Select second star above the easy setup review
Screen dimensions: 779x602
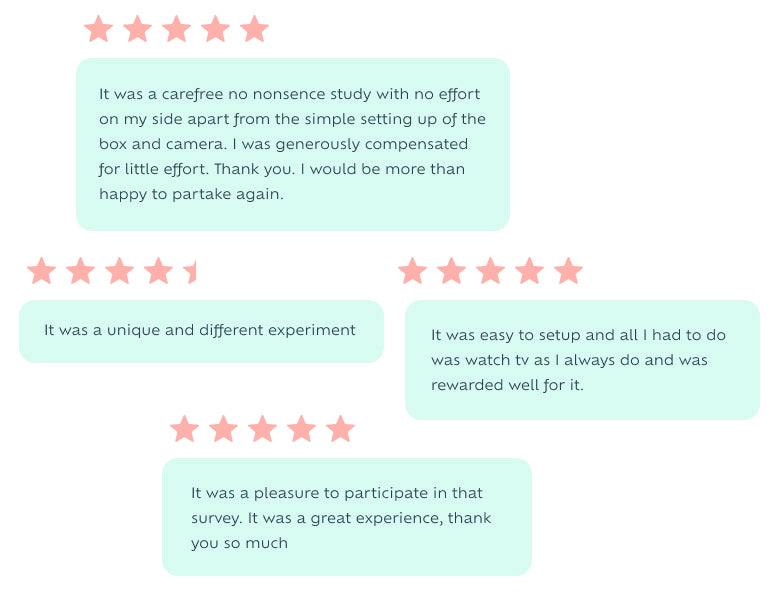coord(451,271)
